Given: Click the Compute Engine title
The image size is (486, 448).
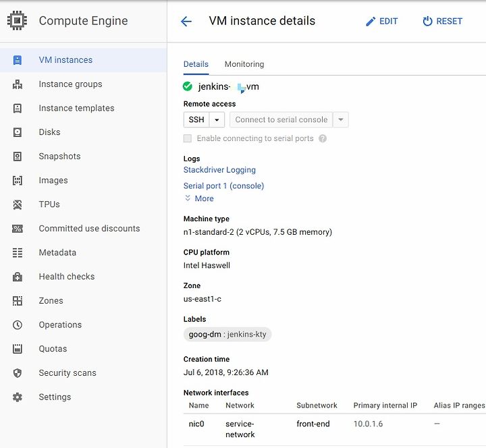Looking at the screenshot, I should click(x=84, y=21).
